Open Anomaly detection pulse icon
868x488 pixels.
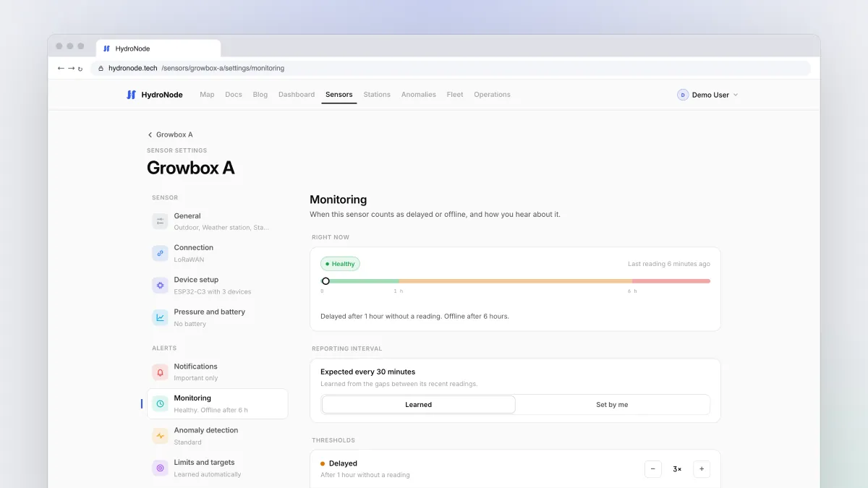[x=160, y=436]
